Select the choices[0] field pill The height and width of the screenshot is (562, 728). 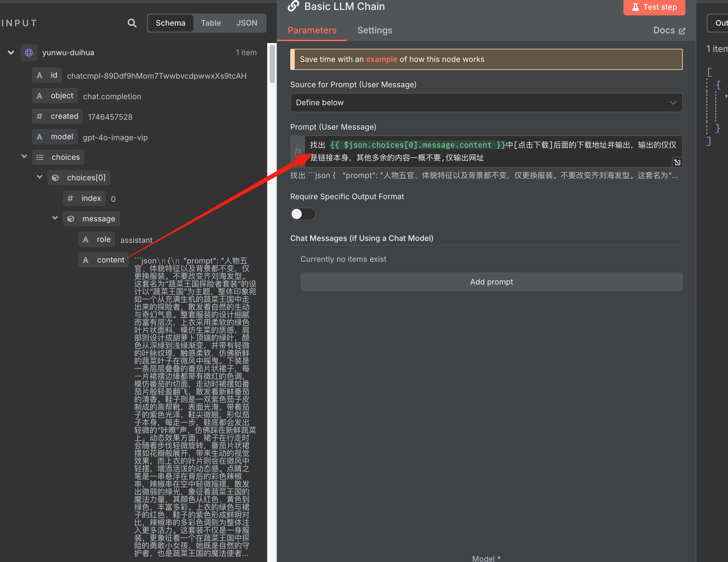(79, 178)
